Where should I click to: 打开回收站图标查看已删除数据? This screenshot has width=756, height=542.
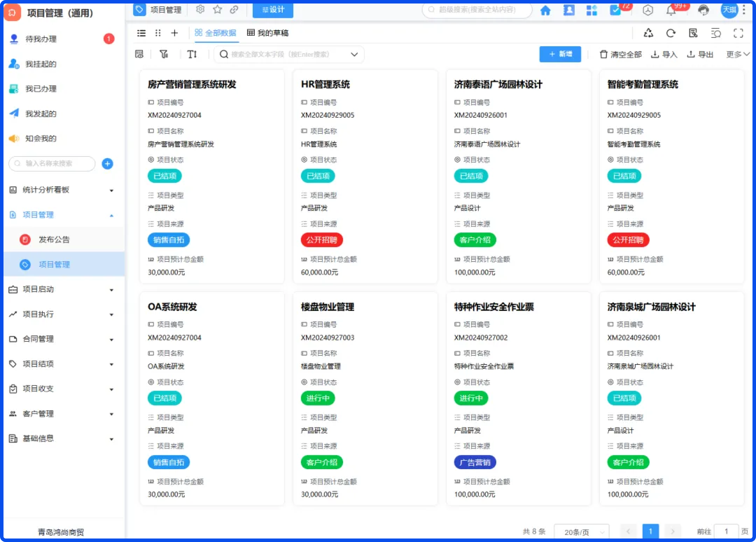648,33
